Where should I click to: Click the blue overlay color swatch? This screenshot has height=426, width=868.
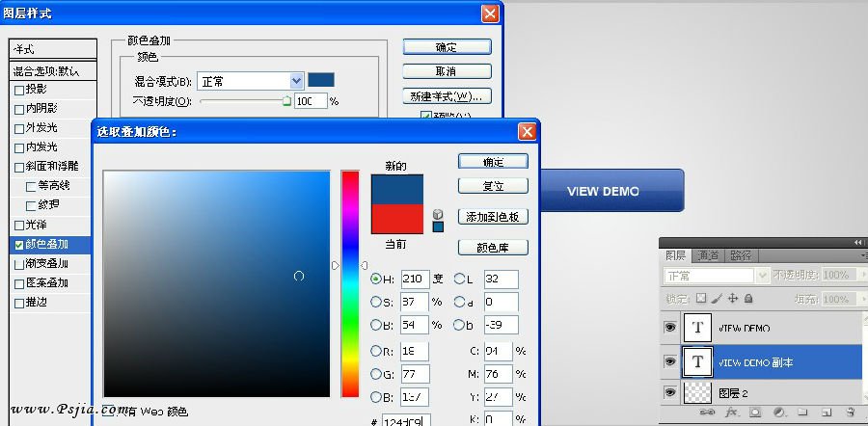[321, 80]
